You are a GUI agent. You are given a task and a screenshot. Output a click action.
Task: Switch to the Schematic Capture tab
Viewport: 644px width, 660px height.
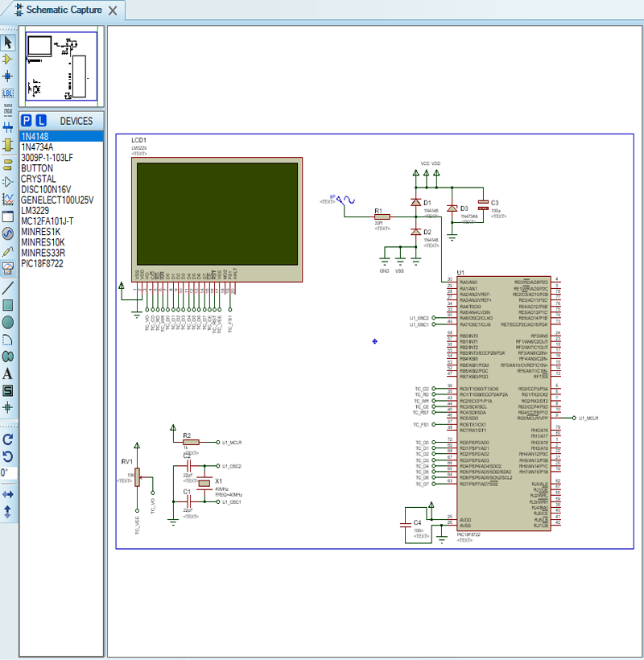pos(63,10)
